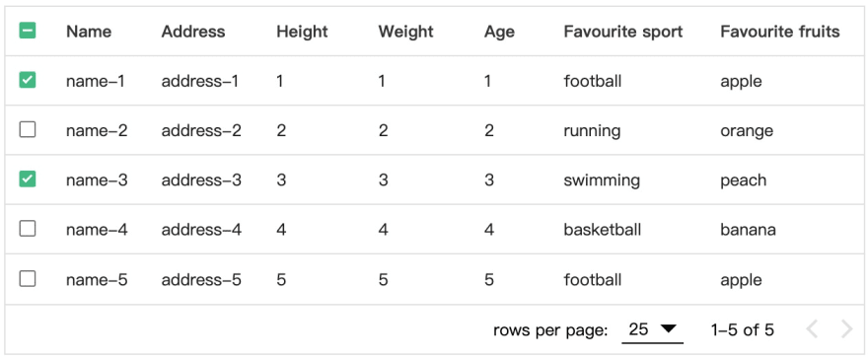This screenshot has width=868, height=359.
Task: Go to the previous page arrow
Action: click(x=812, y=329)
